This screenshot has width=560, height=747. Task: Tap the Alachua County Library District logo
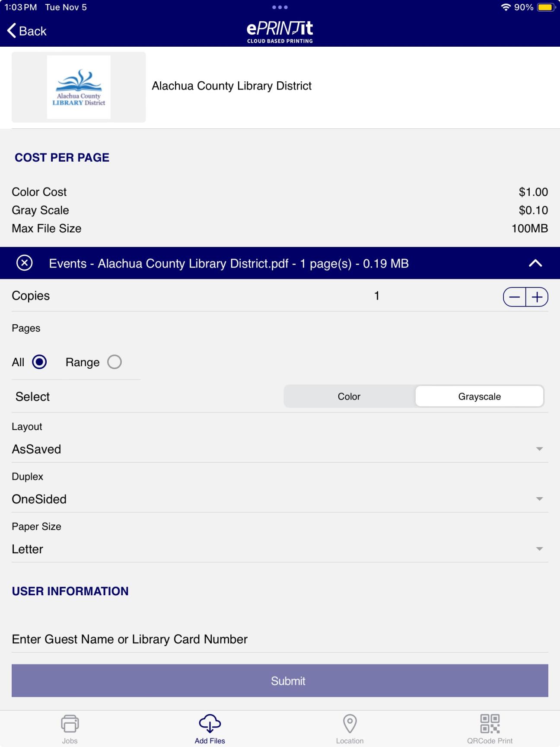(x=79, y=87)
